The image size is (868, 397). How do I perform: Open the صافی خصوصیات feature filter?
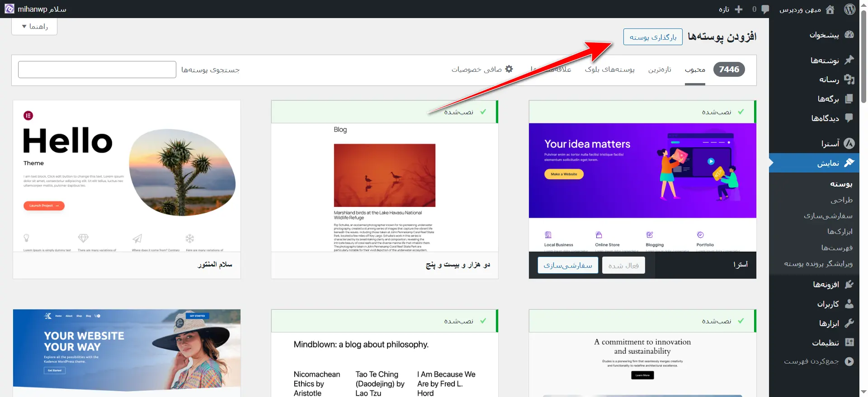click(x=482, y=70)
